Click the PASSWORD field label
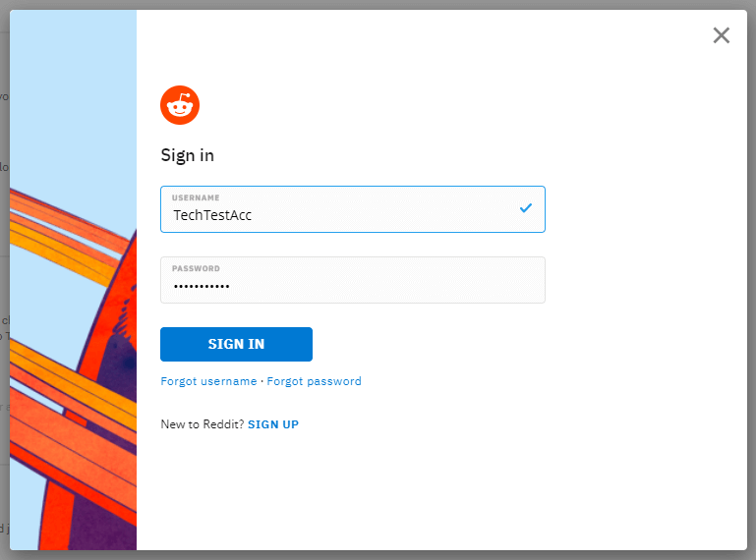The image size is (756, 560). (196, 268)
